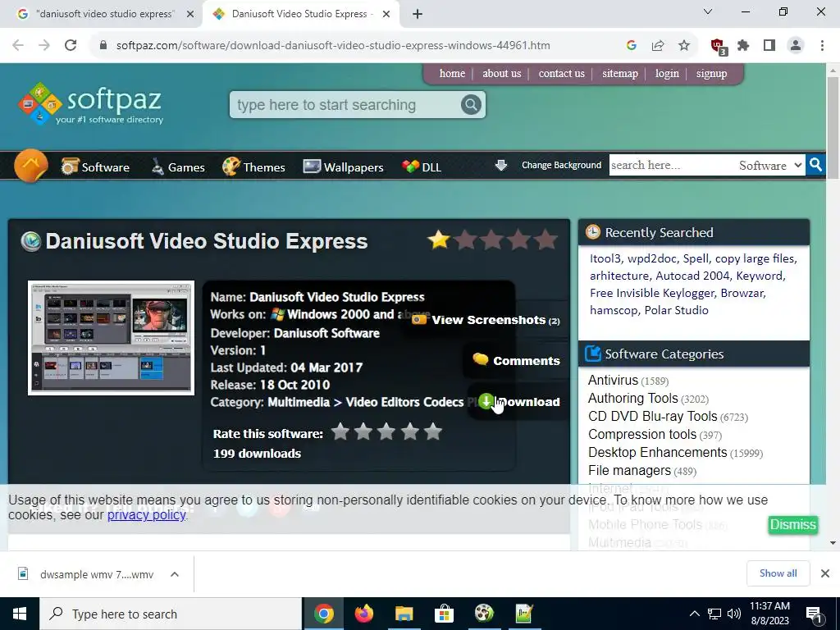This screenshot has height=630, width=840.
Task: Open the Wallpapers section
Action: (344, 167)
